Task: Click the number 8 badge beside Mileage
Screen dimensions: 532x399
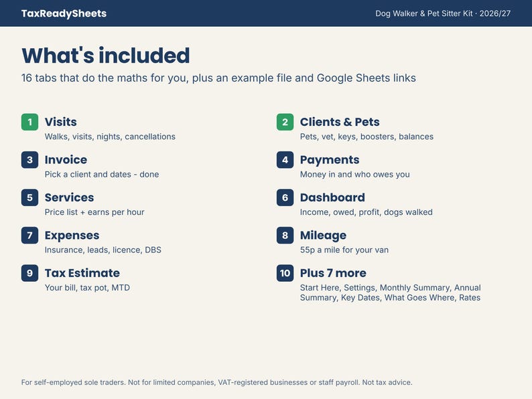Action: coord(285,235)
